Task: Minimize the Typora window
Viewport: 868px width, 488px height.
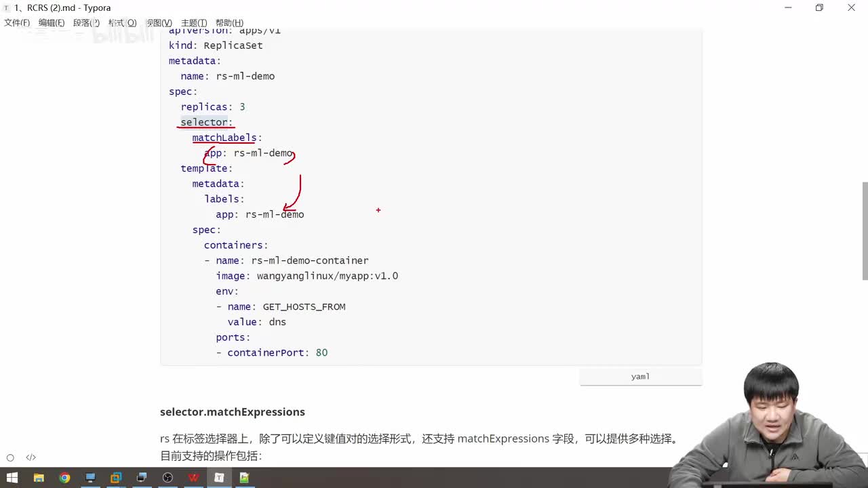Action: click(x=788, y=7)
